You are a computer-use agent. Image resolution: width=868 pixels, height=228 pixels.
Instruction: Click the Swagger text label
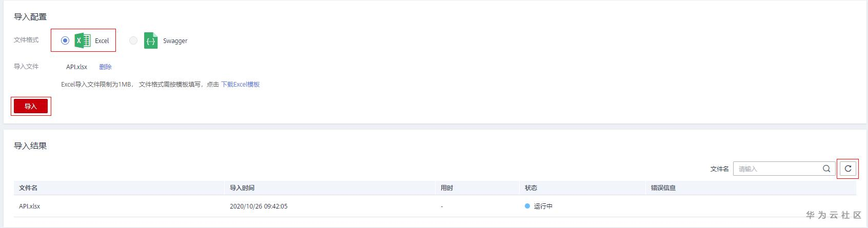[x=175, y=41]
